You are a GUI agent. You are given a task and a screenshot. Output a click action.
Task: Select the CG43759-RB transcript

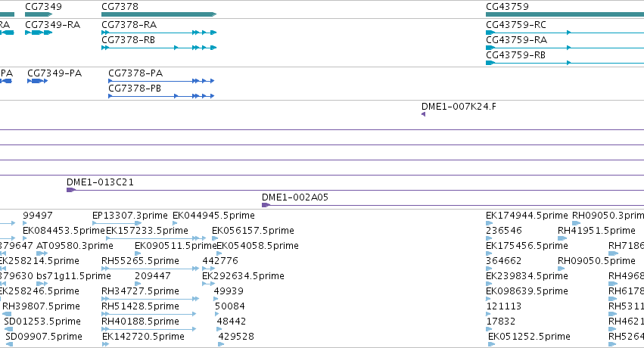(x=565, y=63)
